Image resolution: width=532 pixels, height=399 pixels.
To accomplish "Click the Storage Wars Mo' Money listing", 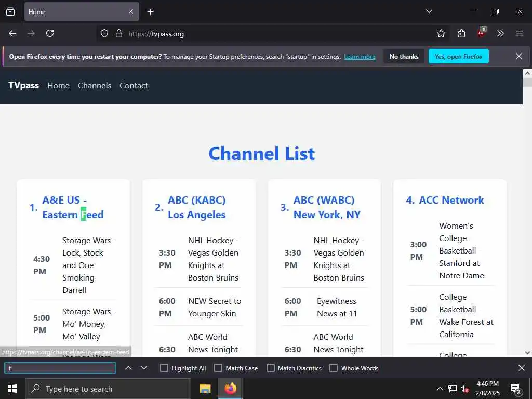I will tap(89, 324).
